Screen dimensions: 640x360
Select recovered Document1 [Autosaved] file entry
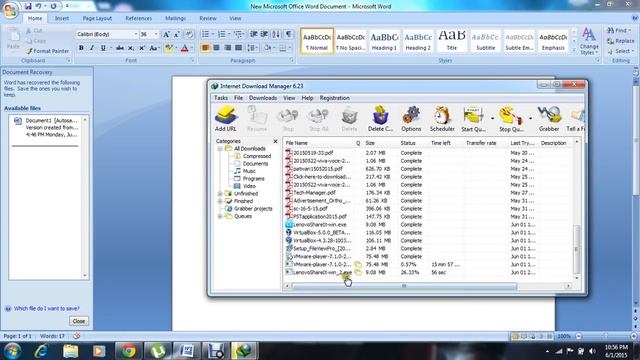tap(46, 127)
